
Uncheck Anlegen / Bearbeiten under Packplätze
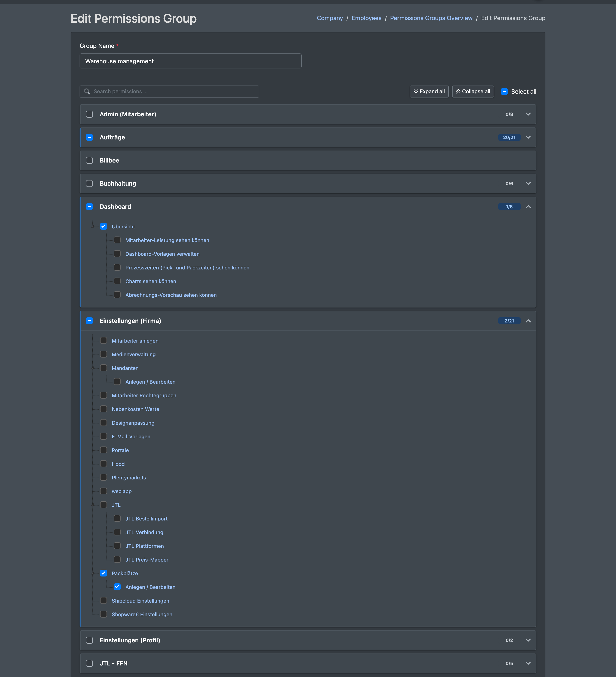[117, 587]
